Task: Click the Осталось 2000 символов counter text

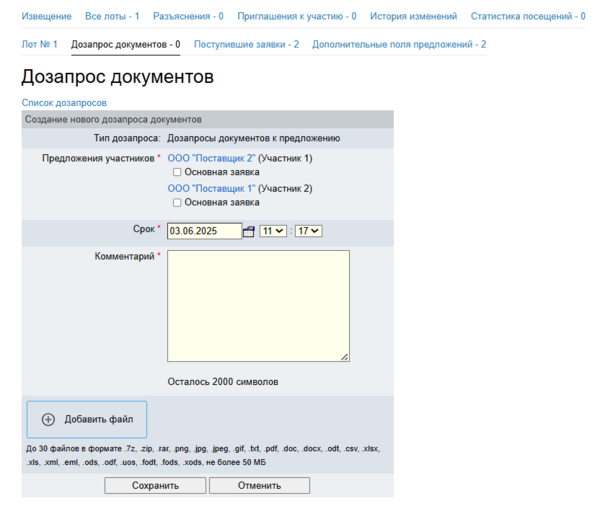Action: 223,382
